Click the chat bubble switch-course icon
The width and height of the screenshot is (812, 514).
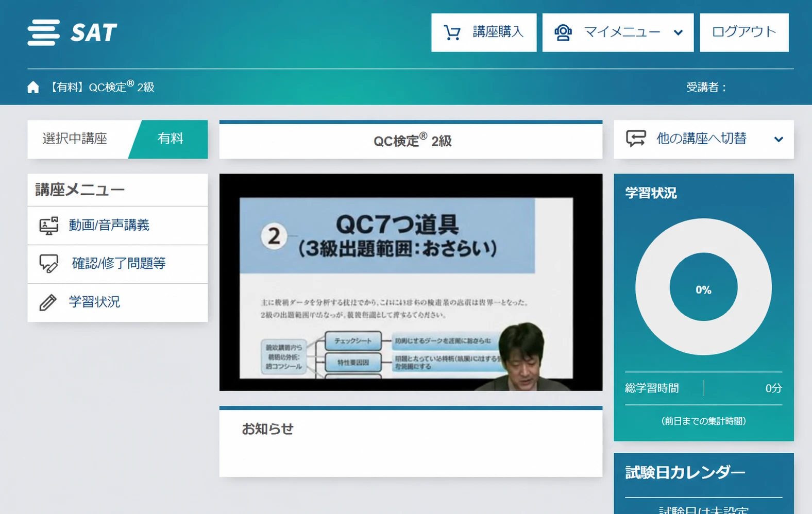636,139
